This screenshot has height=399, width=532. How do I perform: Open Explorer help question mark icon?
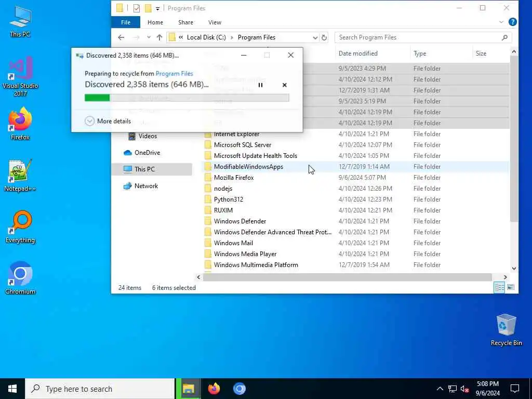pos(512,22)
